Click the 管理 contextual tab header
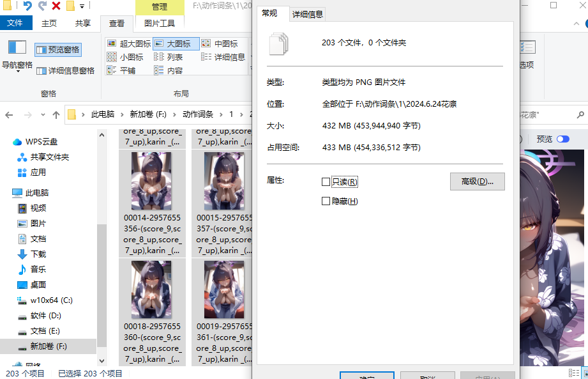Screen dimensions: 588x379 coord(160,7)
